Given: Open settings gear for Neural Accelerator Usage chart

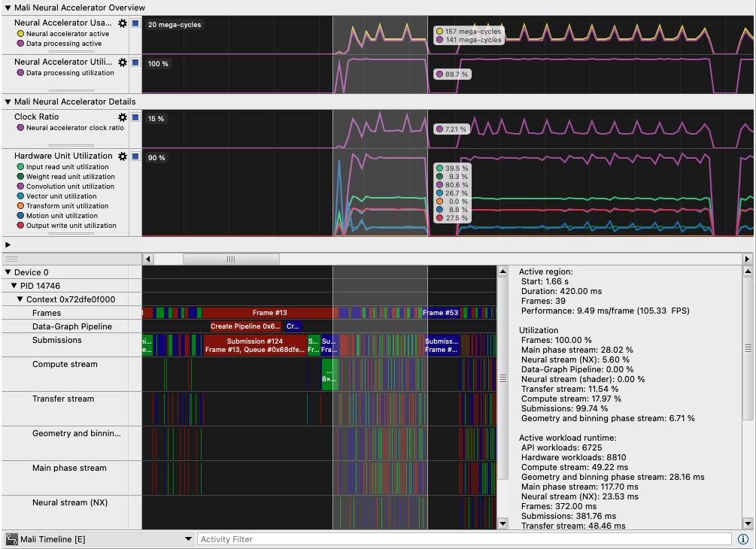Looking at the screenshot, I should 123,23.
